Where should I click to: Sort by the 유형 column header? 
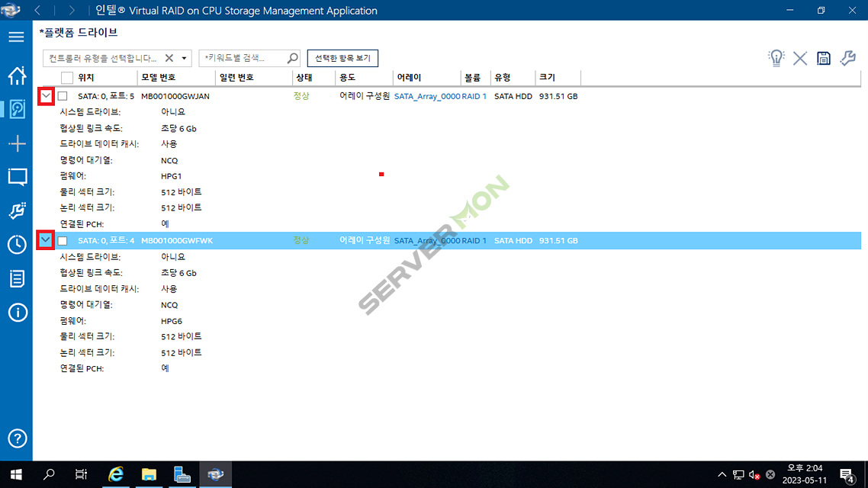pos(503,78)
